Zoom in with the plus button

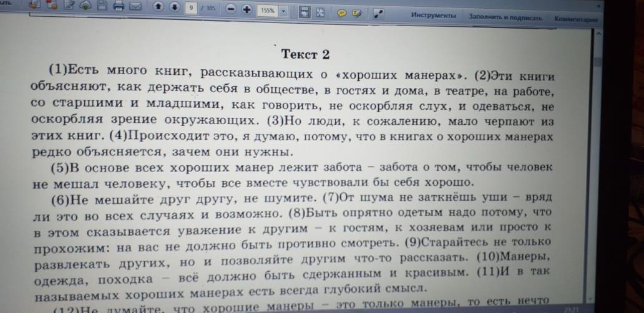(246, 10)
